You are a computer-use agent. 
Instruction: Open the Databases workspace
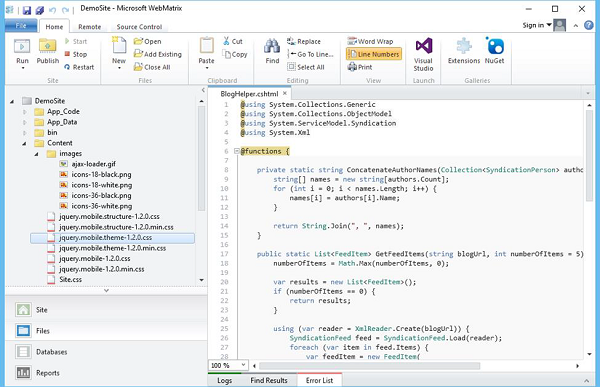click(51, 352)
